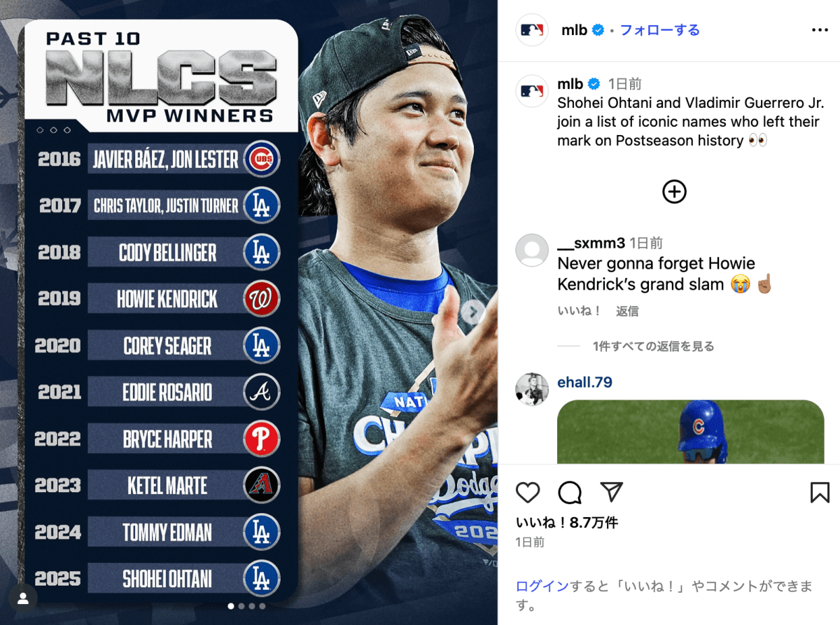Go to next carousel slide arrow
This screenshot has height=625, width=840.
pyautogui.click(x=473, y=311)
